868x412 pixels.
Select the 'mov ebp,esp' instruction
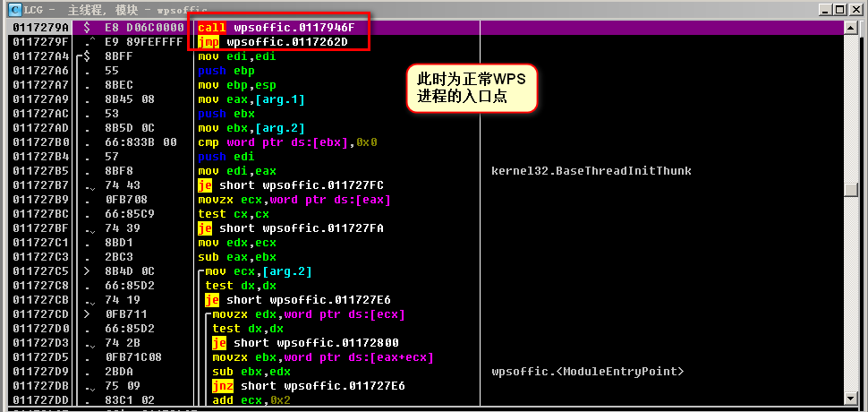pos(236,85)
